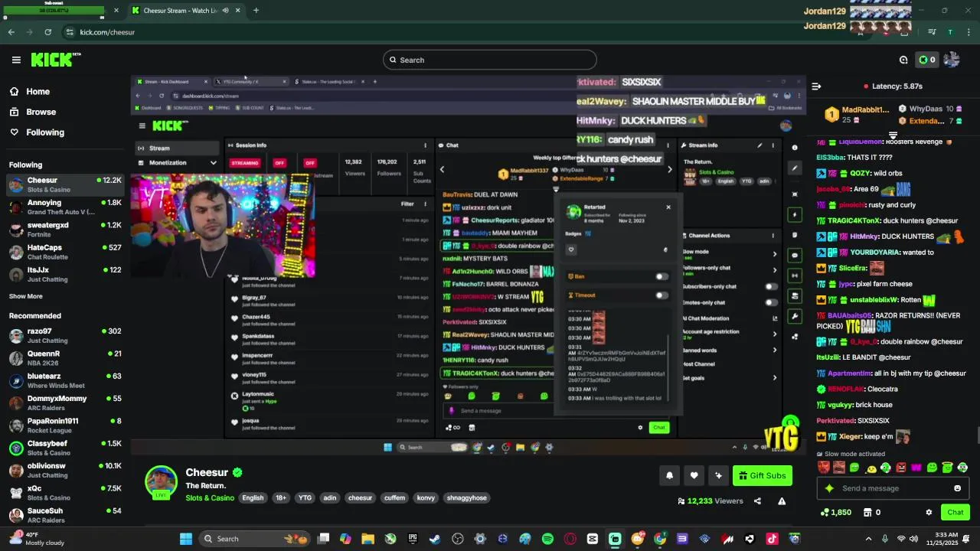Click the 12,233 Viewers count
Viewport: 980px width, 551px height.
(710, 501)
